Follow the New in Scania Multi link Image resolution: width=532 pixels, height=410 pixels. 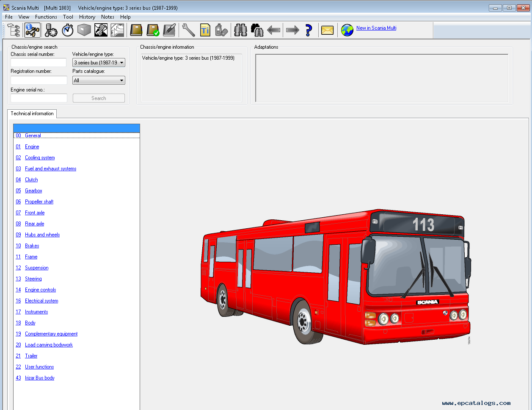click(376, 28)
